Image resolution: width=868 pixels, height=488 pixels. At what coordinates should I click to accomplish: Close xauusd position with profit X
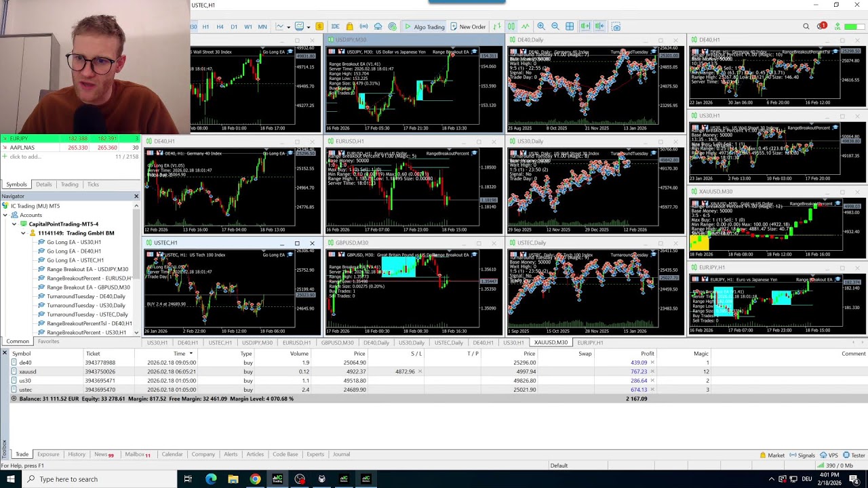click(x=652, y=371)
